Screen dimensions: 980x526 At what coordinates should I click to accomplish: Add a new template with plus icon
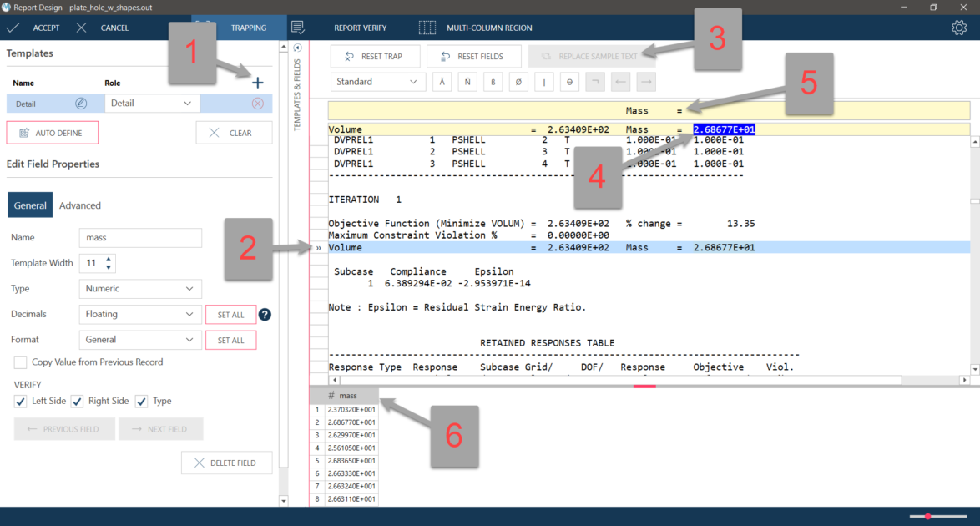coord(257,83)
